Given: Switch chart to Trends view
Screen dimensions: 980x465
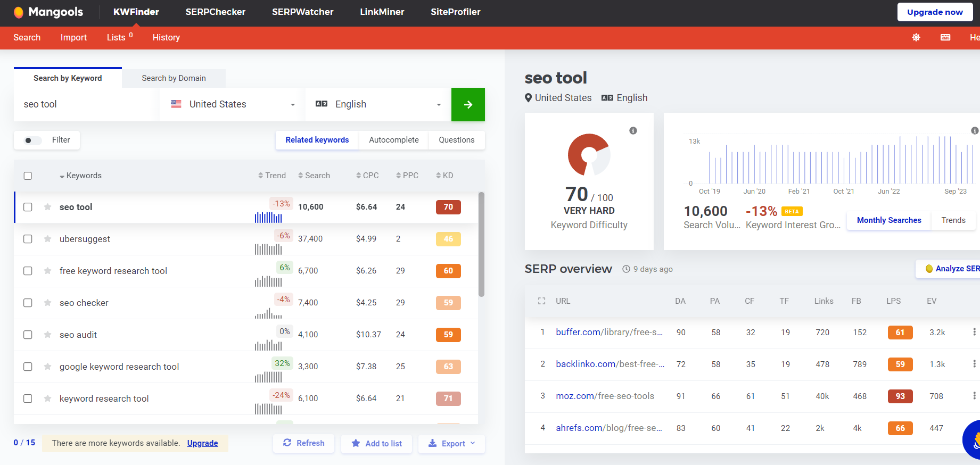Looking at the screenshot, I should (x=953, y=220).
